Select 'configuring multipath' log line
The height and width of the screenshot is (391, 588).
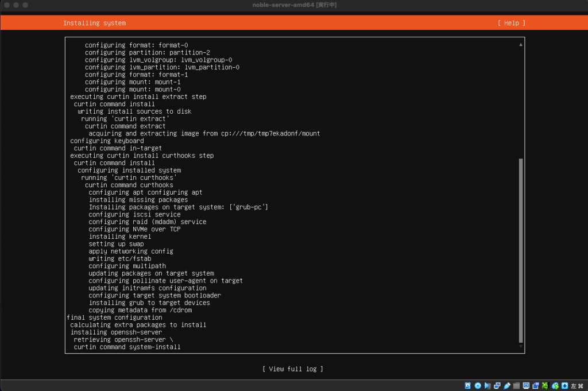127,266
